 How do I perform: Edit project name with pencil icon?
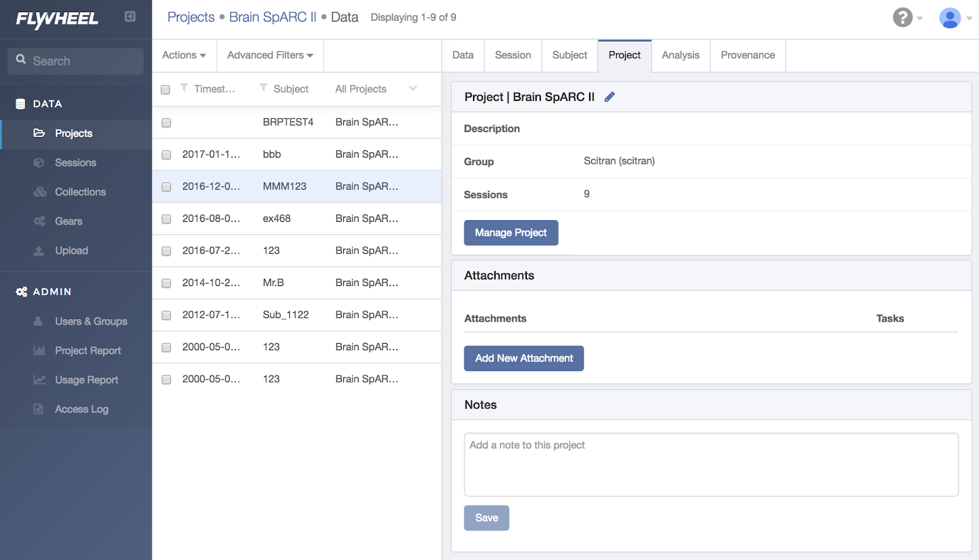pos(609,97)
